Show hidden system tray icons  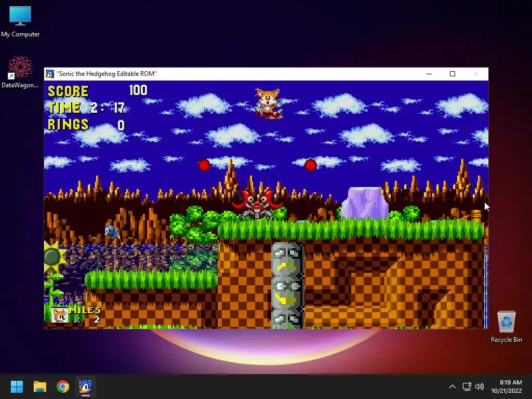coord(453,387)
